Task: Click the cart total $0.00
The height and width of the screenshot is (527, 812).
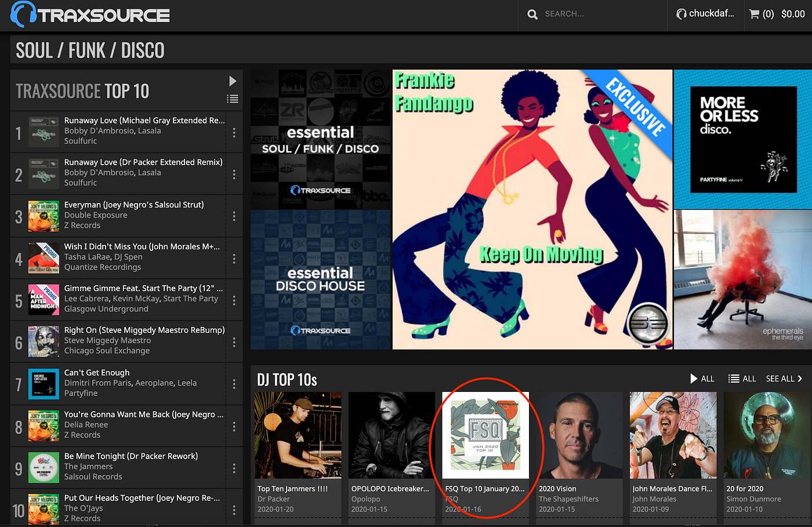Action: (x=793, y=14)
